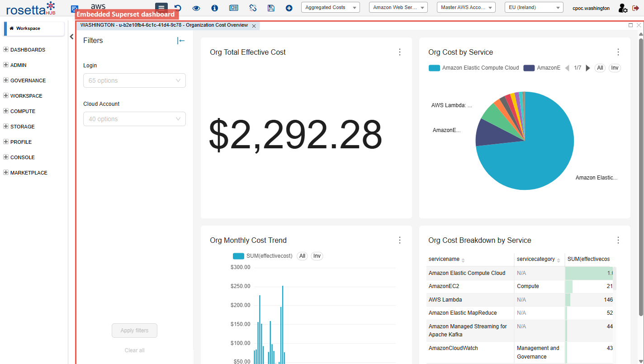The image size is (644, 364).
Task: Open user settings icon beside cpoc.washington
Action: tap(622, 8)
